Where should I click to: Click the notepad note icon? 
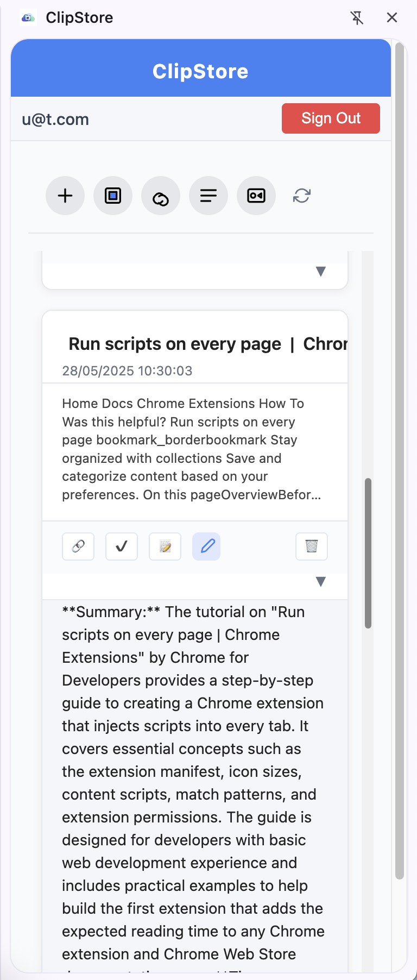pos(165,546)
